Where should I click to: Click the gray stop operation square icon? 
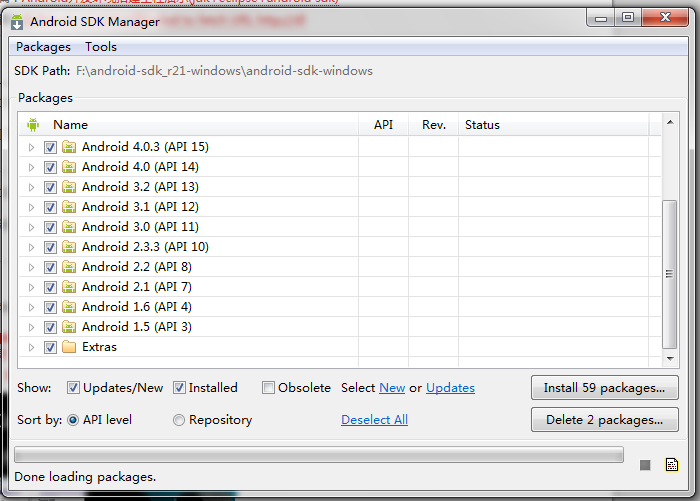pyautogui.click(x=645, y=465)
